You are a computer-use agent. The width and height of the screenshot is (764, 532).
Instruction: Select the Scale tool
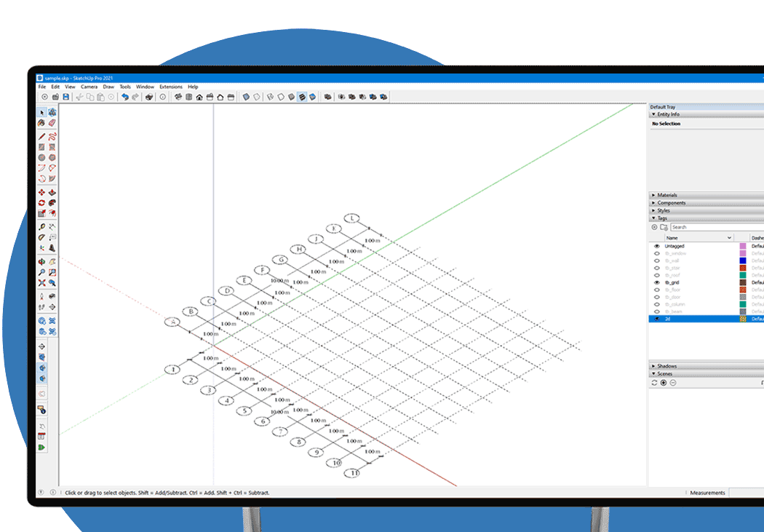click(x=42, y=213)
